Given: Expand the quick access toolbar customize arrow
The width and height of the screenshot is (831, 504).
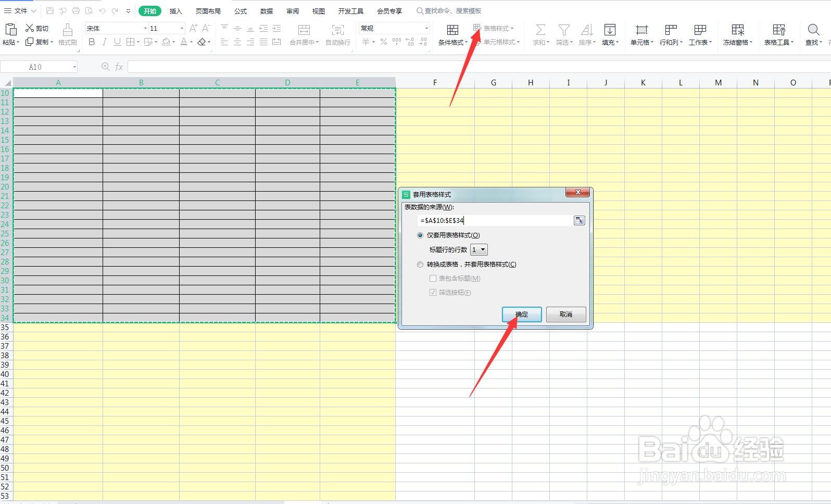Looking at the screenshot, I should pos(128,11).
